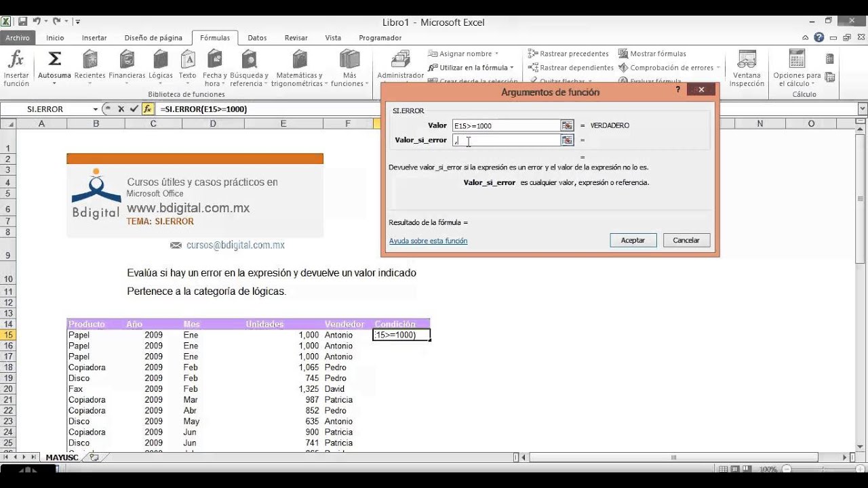The image size is (868, 488).
Task: Expand the formula bar with chevron
Action: click(863, 108)
